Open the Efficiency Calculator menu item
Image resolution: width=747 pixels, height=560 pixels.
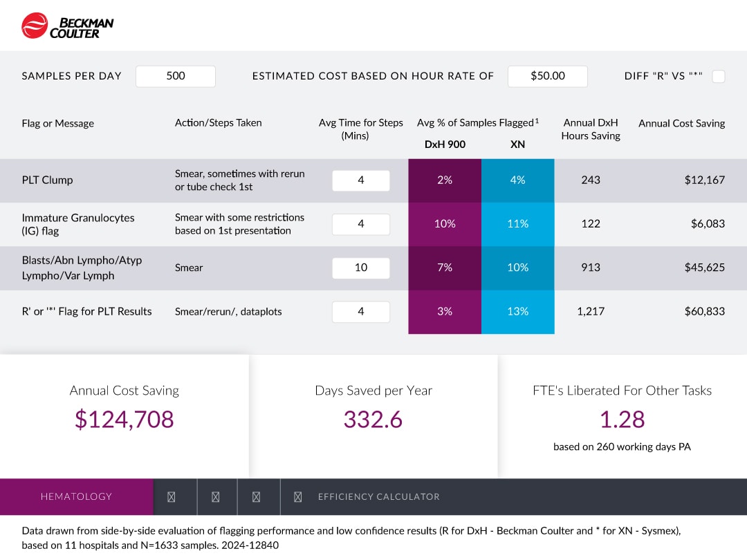(378, 496)
